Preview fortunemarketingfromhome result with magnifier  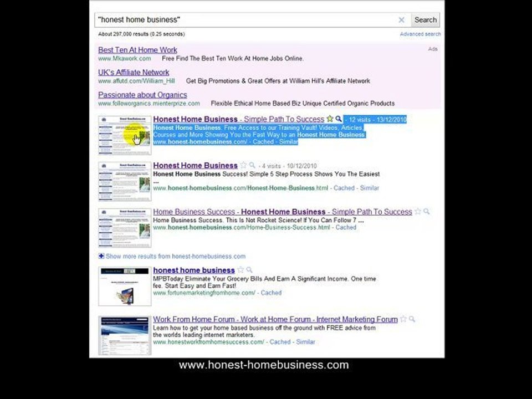click(x=249, y=270)
